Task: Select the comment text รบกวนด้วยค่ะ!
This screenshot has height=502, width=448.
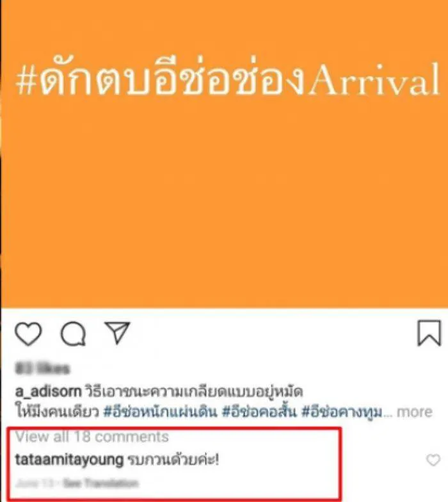Action: tap(173, 460)
